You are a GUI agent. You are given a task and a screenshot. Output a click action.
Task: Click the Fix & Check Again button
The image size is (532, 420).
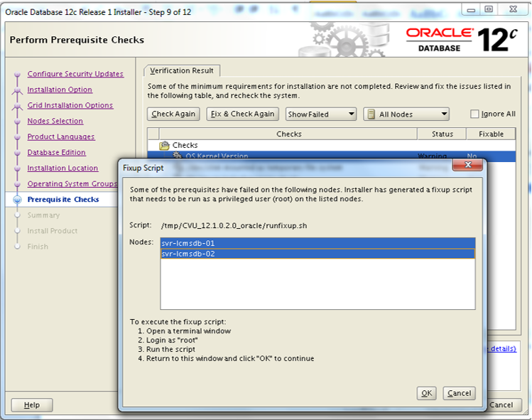pyautogui.click(x=243, y=114)
